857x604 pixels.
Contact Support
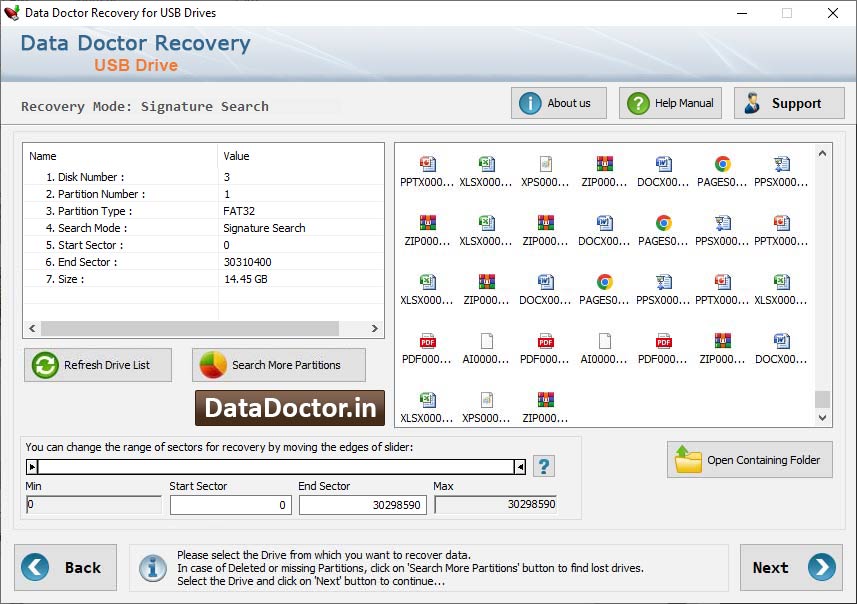click(789, 102)
